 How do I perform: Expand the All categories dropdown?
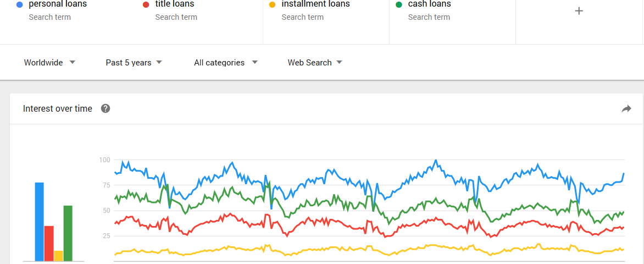pyautogui.click(x=226, y=63)
